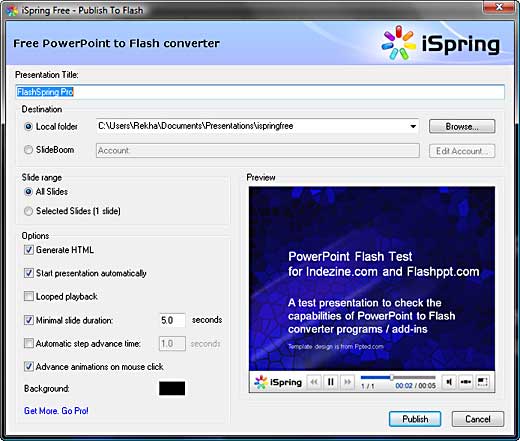Image resolution: width=520 pixels, height=441 pixels.
Task: Enable Looped playback
Action: tap(29, 296)
